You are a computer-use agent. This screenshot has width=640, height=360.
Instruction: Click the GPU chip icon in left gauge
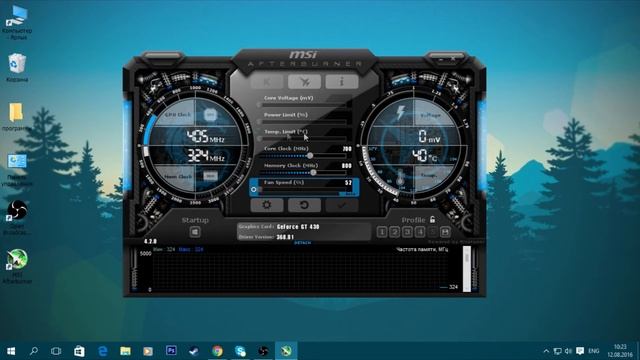point(210,115)
